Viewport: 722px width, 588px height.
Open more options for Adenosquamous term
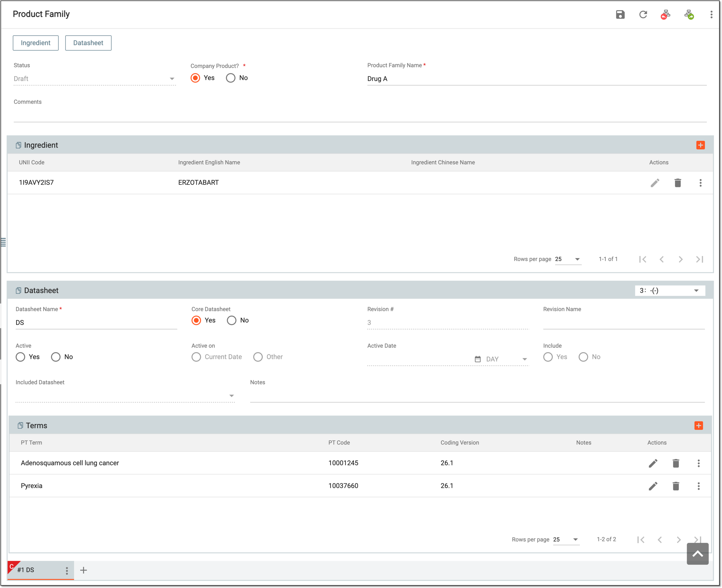click(698, 463)
